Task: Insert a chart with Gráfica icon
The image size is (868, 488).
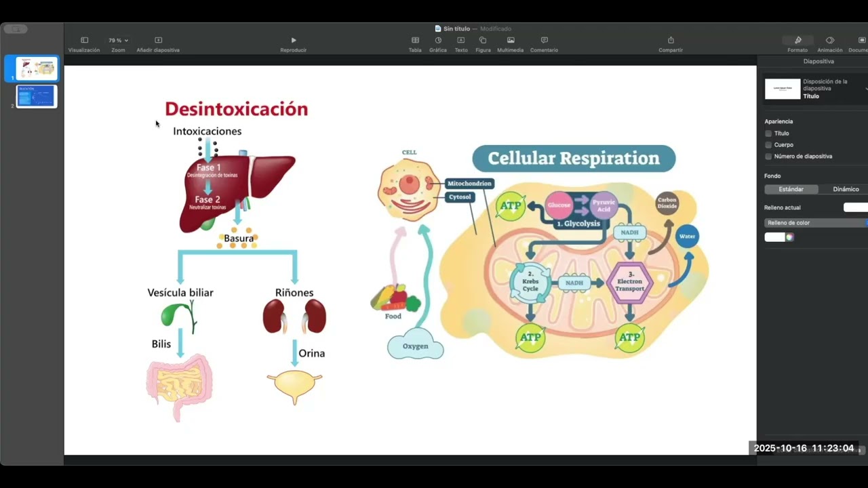Action: [438, 41]
